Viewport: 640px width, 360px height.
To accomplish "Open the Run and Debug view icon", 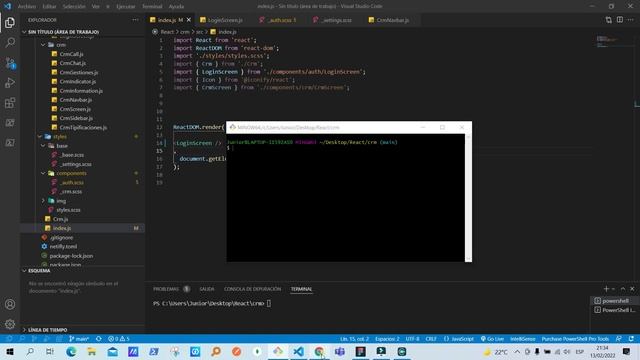I will coord(10,82).
